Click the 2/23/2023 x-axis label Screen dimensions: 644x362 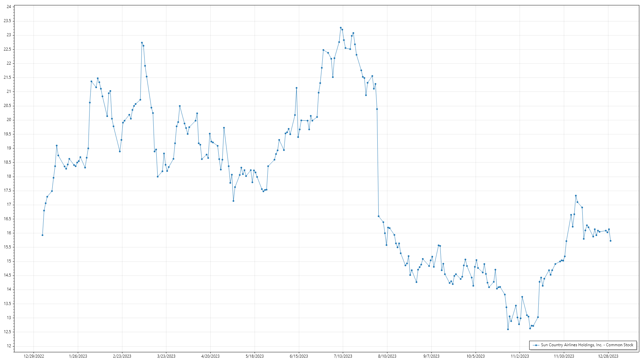pyautogui.click(x=122, y=356)
